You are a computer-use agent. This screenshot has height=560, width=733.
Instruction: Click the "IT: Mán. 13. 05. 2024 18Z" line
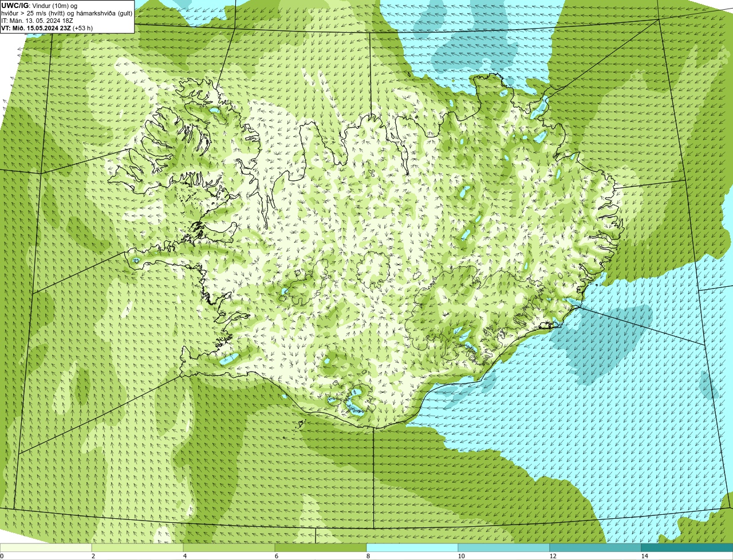37,20
